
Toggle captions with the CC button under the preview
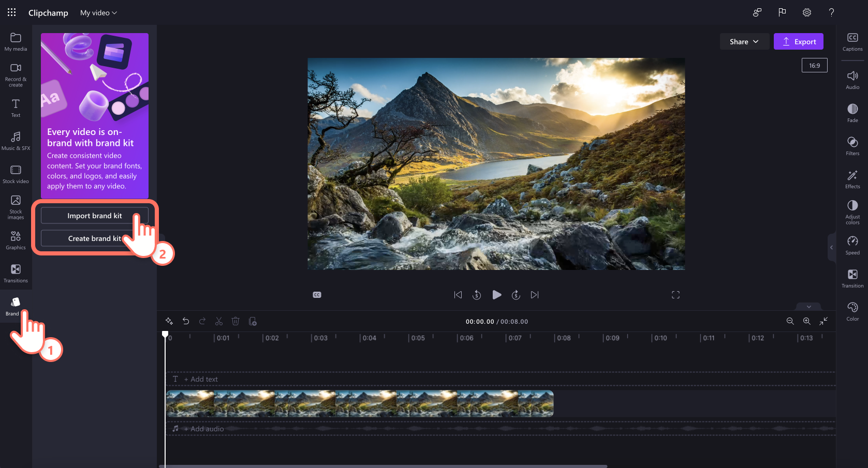[317, 294]
